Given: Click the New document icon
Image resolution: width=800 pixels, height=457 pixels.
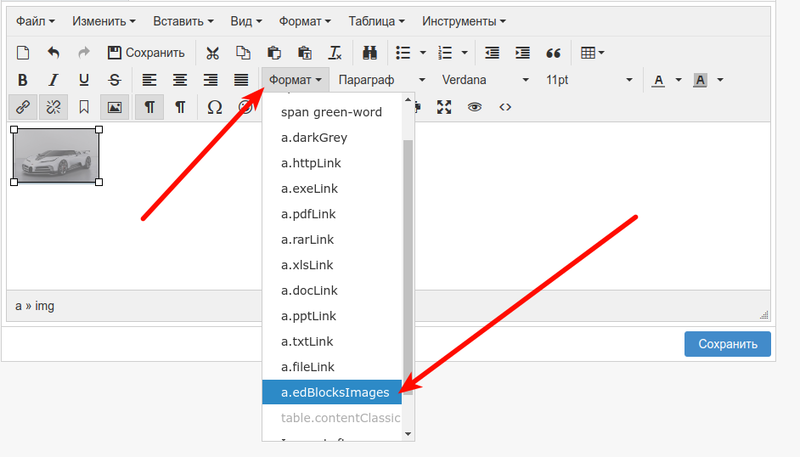Looking at the screenshot, I should [23, 53].
